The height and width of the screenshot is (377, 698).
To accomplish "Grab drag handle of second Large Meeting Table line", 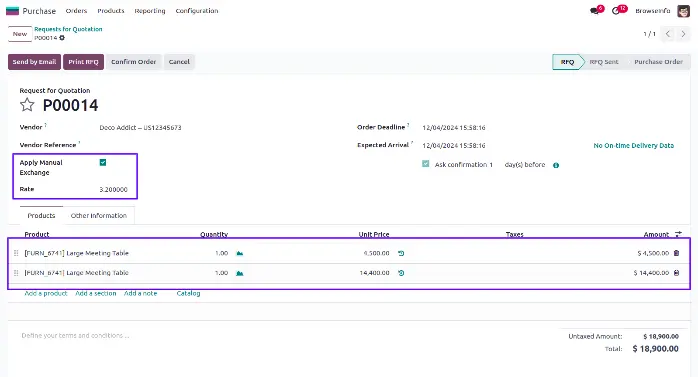I will tap(16, 273).
